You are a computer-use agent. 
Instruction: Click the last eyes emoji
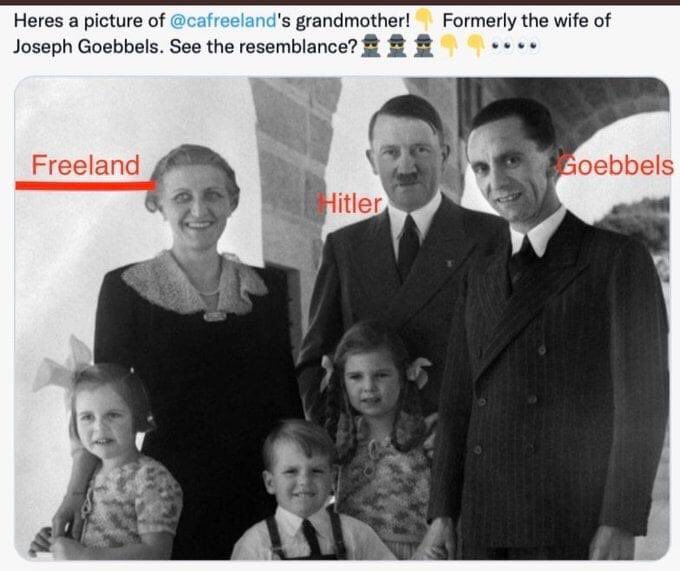click(530, 45)
